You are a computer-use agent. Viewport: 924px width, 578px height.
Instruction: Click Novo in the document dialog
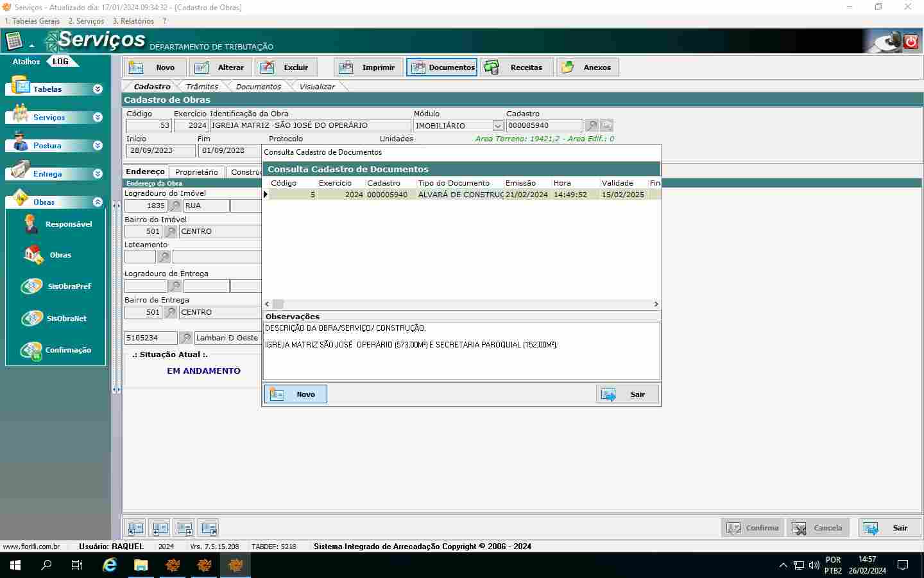tap(295, 394)
